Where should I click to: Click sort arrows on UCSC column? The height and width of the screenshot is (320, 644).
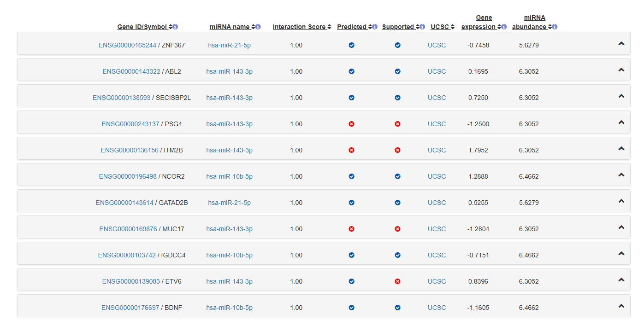(x=453, y=27)
